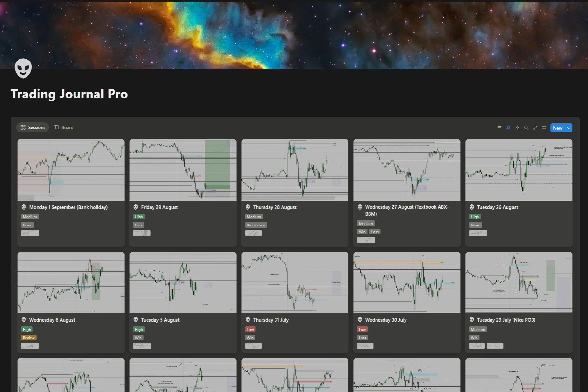This screenshot has height=392, width=588.
Task: Open database automations via lightning bolt icon
Action: pyautogui.click(x=517, y=127)
